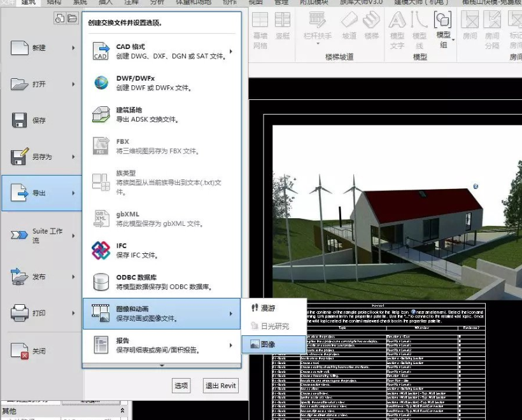Click the 房间分隔 room separator tool
Image resolution: width=522 pixels, height=420 pixels.
tap(492, 31)
